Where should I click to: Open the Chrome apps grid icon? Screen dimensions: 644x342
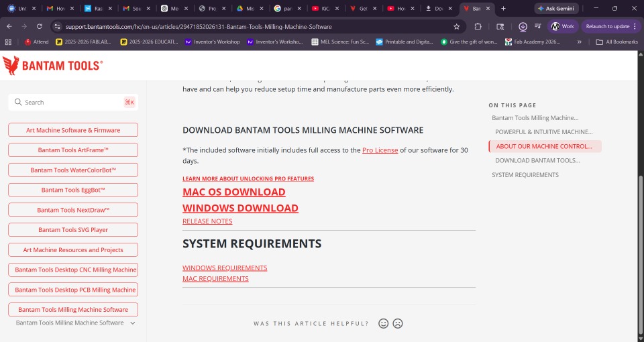[x=8, y=42]
